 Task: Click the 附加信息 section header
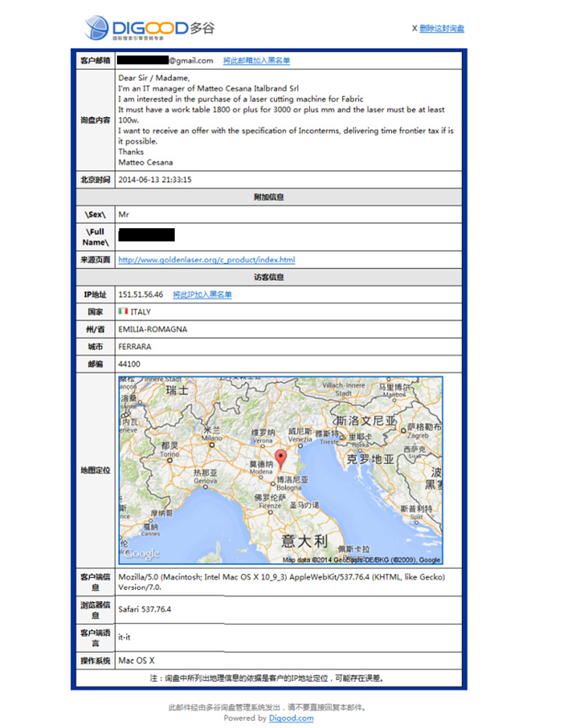(269, 197)
